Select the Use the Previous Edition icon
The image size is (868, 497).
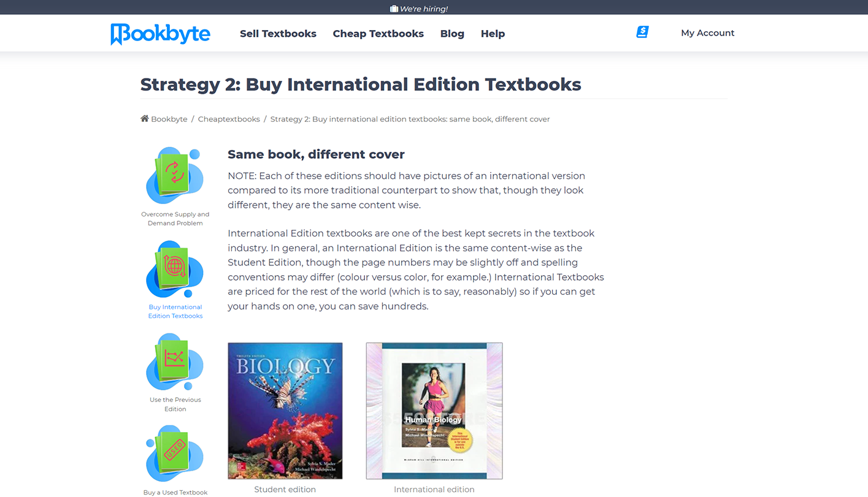point(175,363)
